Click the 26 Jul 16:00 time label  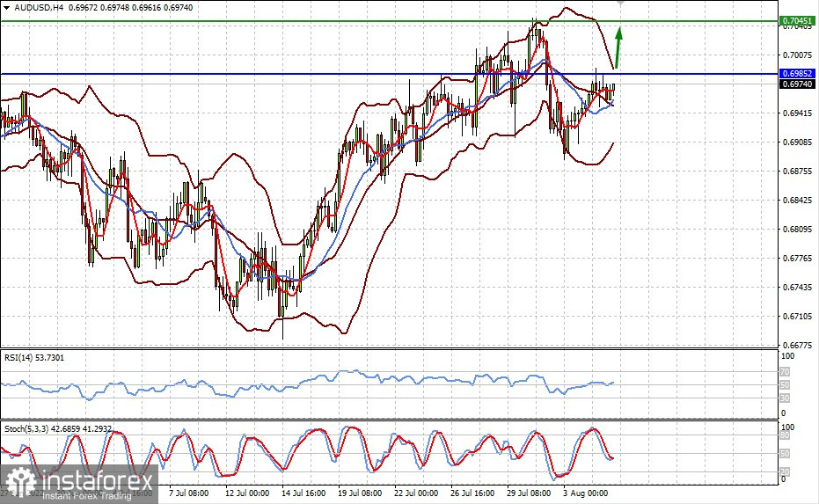(x=472, y=493)
